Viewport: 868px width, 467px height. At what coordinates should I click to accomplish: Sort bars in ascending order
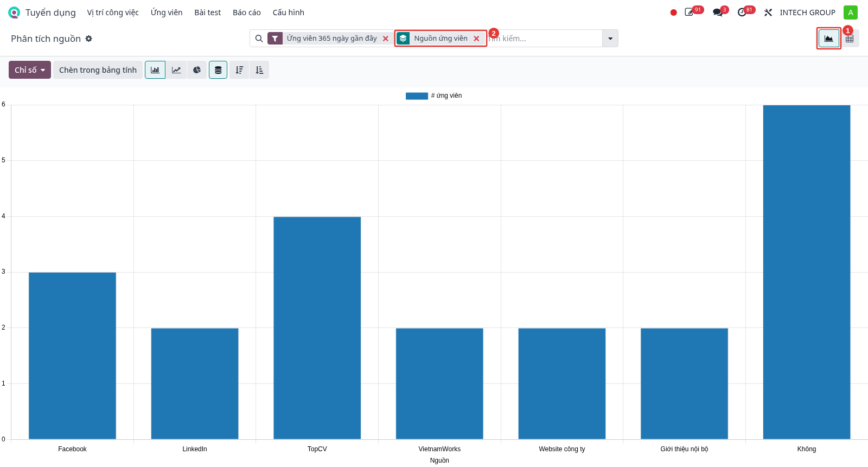[259, 70]
